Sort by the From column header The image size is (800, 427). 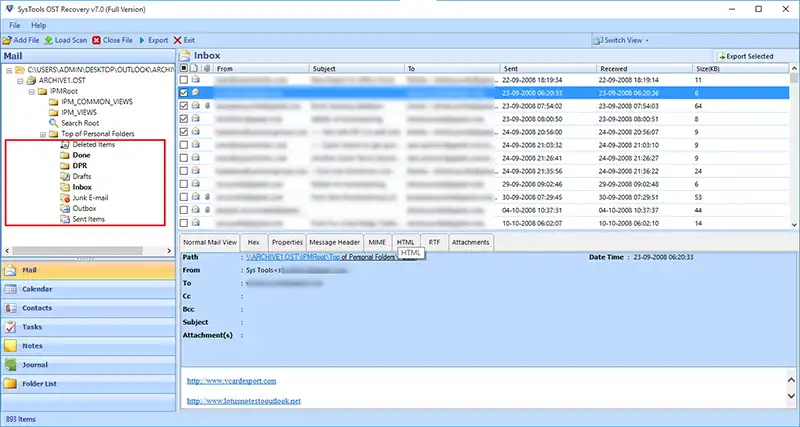pos(261,68)
